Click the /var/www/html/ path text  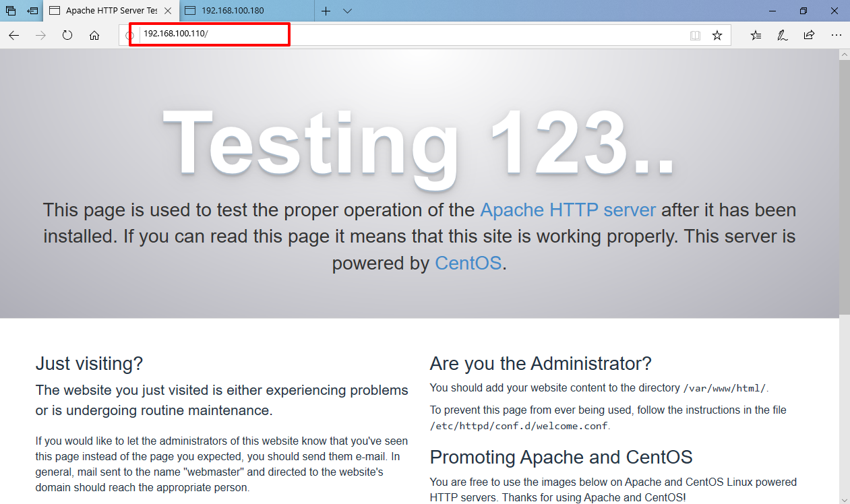click(x=725, y=388)
